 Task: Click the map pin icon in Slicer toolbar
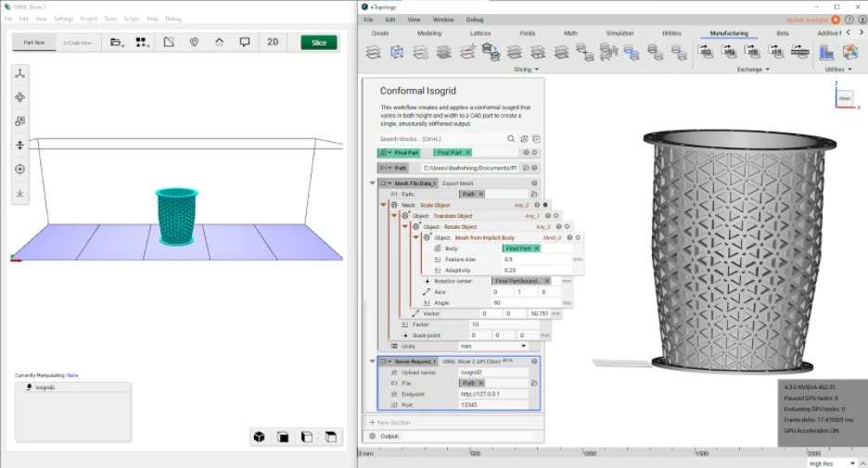coord(194,42)
